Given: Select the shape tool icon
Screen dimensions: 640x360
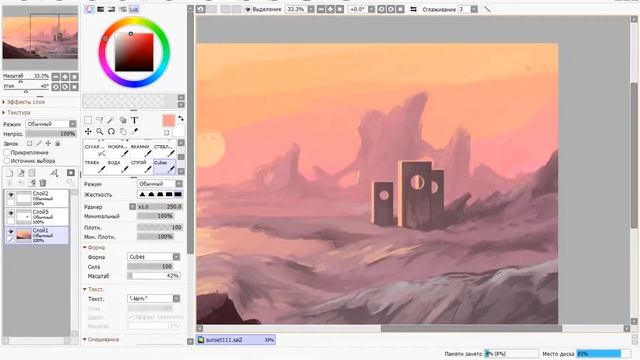Looking at the screenshot, I should point(123,120).
